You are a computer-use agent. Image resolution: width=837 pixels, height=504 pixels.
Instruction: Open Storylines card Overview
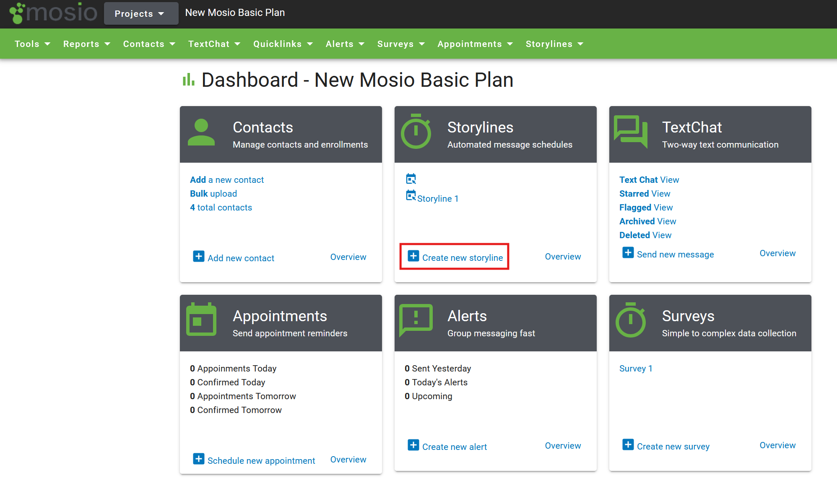pyautogui.click(x=563, y=257)
